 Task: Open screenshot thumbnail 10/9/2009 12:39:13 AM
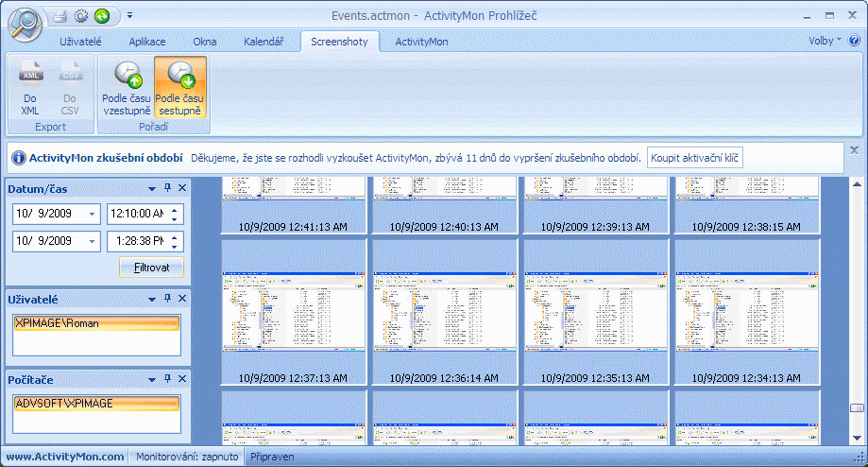[x=596, y=205]
